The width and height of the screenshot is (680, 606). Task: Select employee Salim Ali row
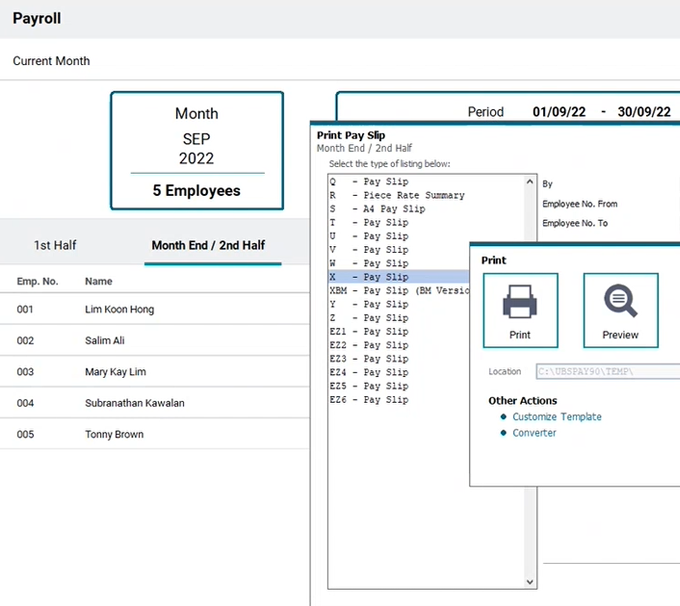(106, 341)
